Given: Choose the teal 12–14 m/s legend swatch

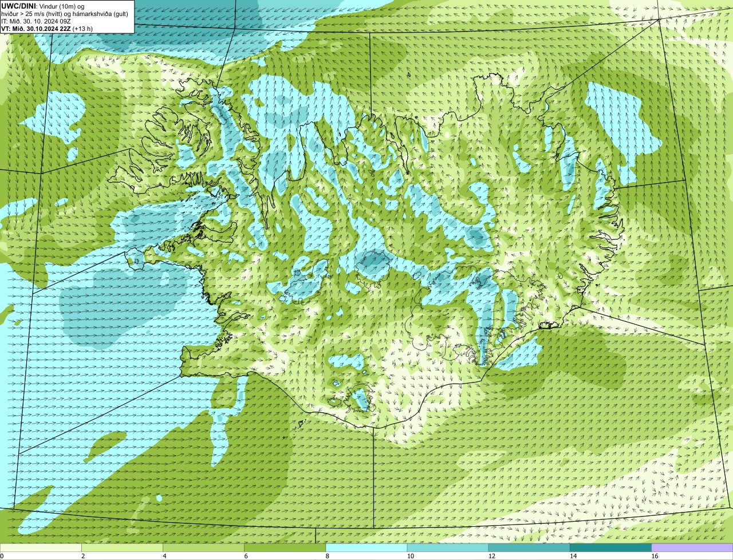Looking at the screenshot, I should pos(529,548).
